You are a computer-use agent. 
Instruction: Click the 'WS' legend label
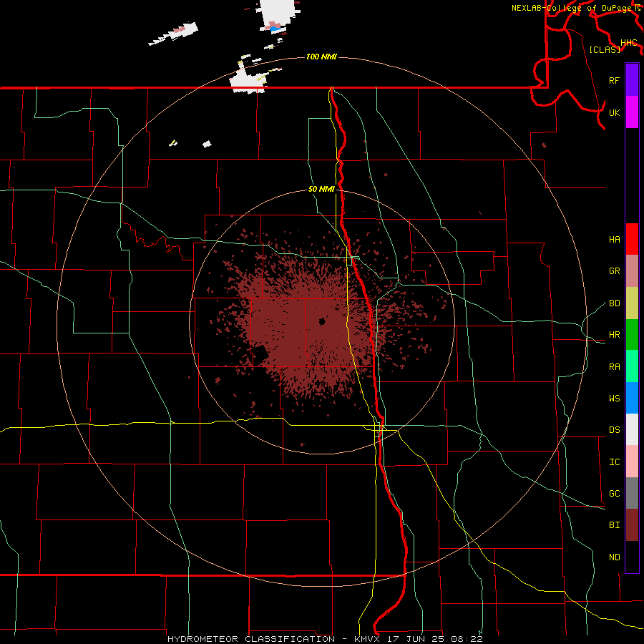pyautogui.click(x=614, y=399)
